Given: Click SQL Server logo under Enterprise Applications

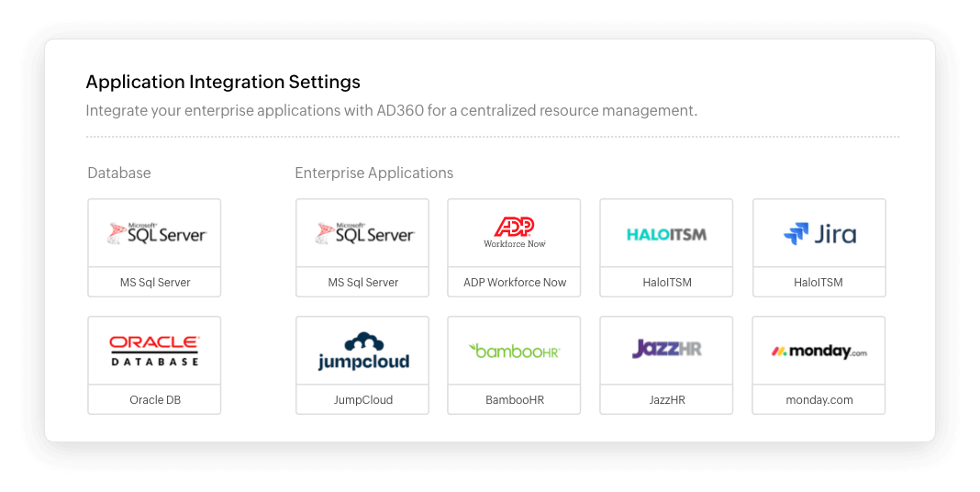Looking at the screenshot, I should click(364, 233).
